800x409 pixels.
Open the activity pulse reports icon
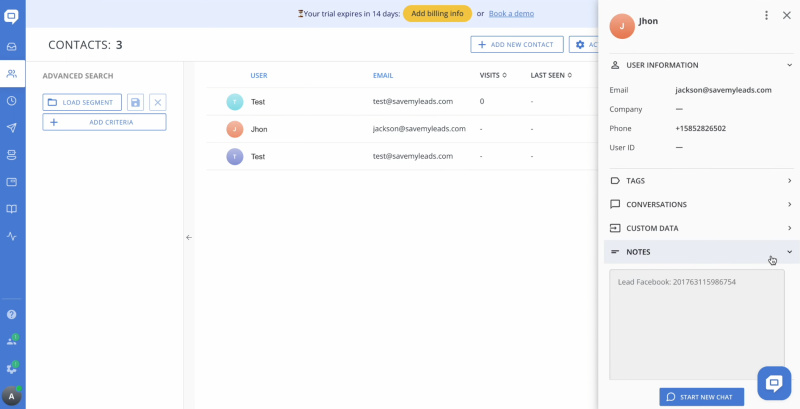click(11, 236)
